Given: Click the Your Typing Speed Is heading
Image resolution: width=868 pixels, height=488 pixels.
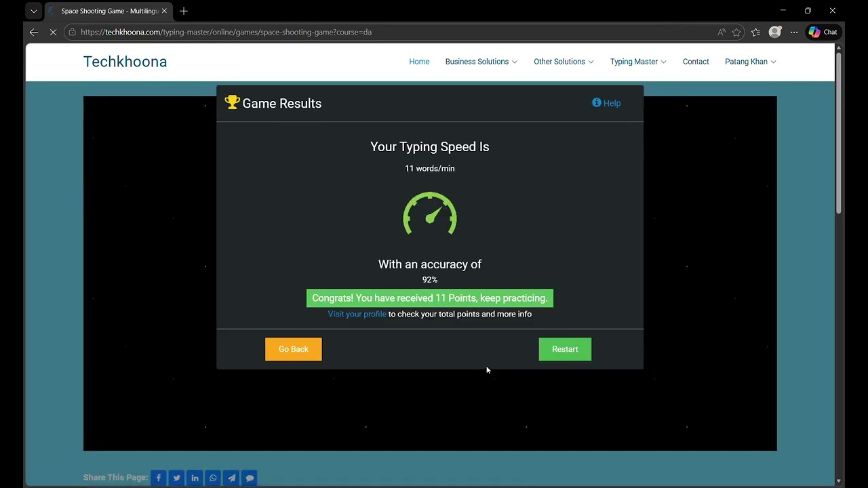Looking at the screenshot, I should (x=430, y=147).
